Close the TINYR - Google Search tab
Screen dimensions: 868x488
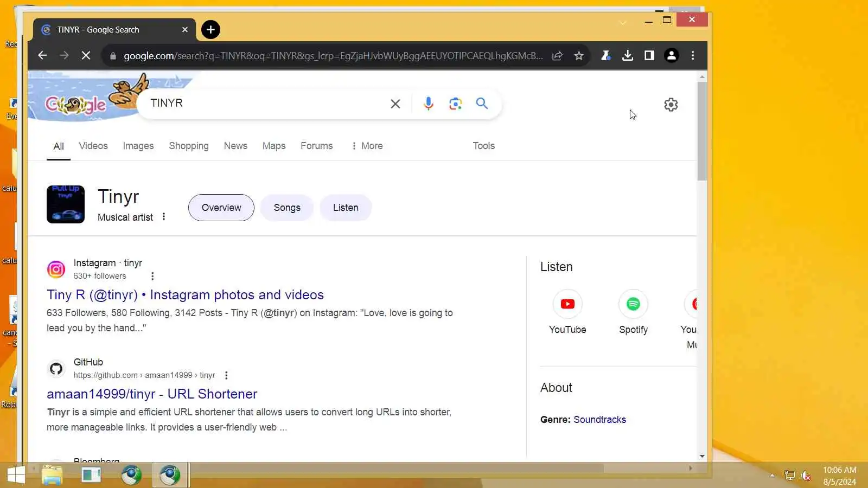pyautogui.click(x=185, y=30)
